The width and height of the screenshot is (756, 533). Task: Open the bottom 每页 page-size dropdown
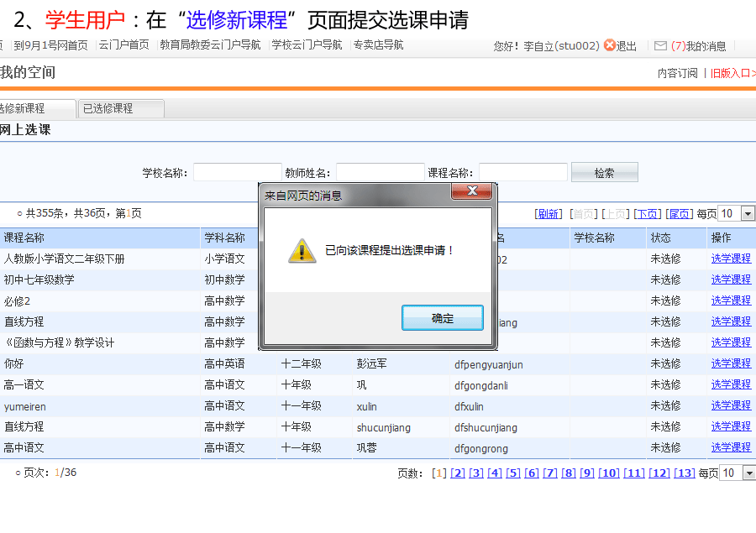(x=747, y=473)
